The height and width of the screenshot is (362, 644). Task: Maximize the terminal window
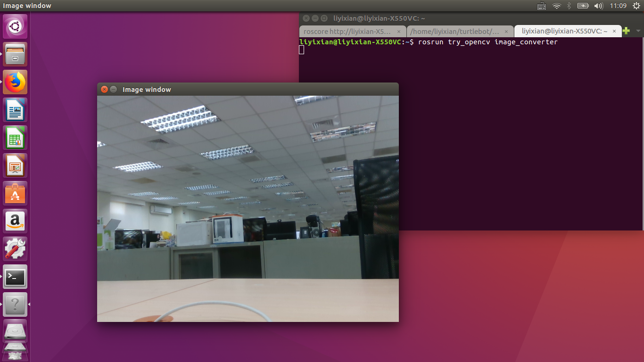click(324, 18)
